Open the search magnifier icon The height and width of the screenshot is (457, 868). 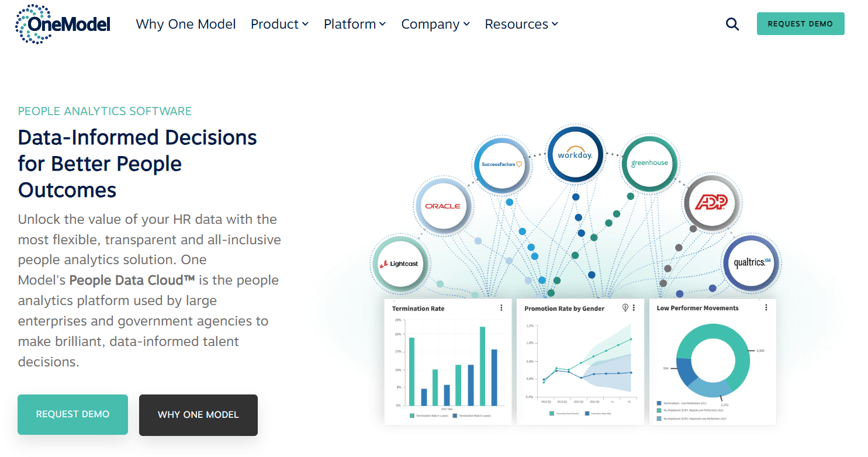coord(732,24)
